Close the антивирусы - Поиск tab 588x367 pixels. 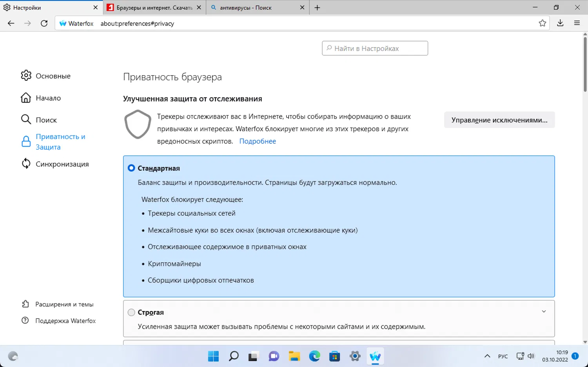[302, 8]
